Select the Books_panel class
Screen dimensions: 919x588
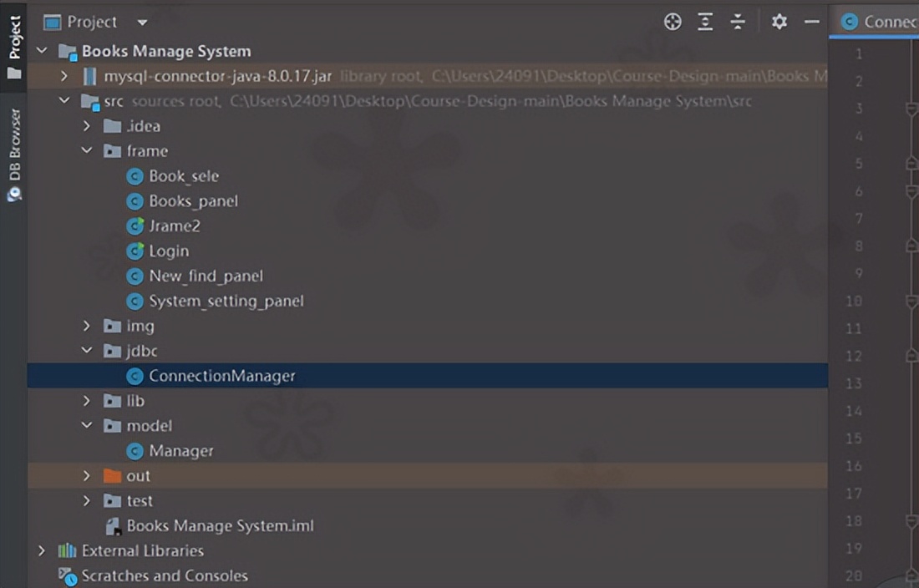pyautogui.click(x=192, y=200)
